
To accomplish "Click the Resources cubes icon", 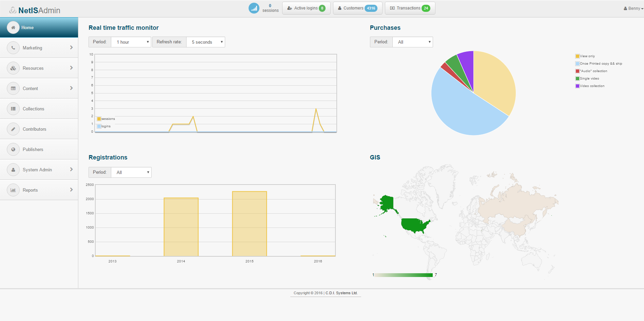I will [x=13, y=68].
